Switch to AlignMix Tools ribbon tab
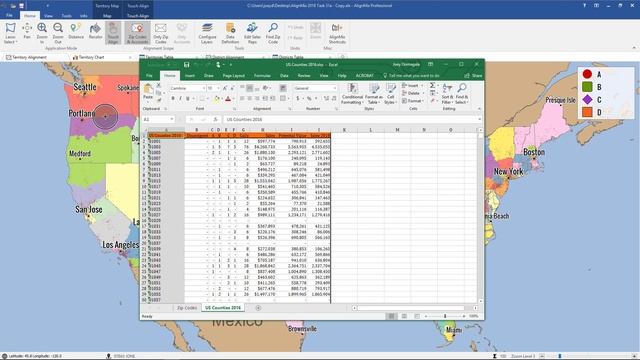The width and height of the screenshot is (640, 360). click(66, 16)
